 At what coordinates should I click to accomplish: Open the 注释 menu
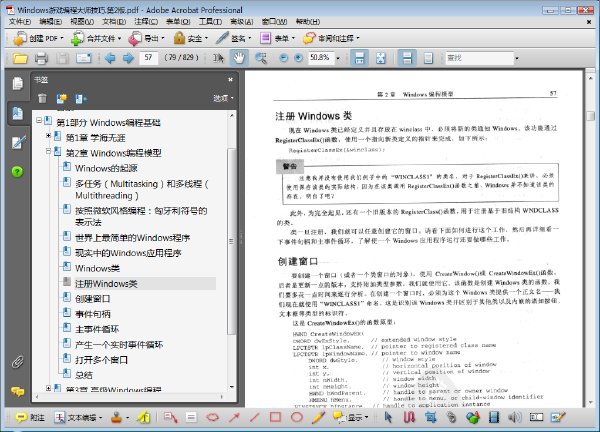click(x=146, y=22)
